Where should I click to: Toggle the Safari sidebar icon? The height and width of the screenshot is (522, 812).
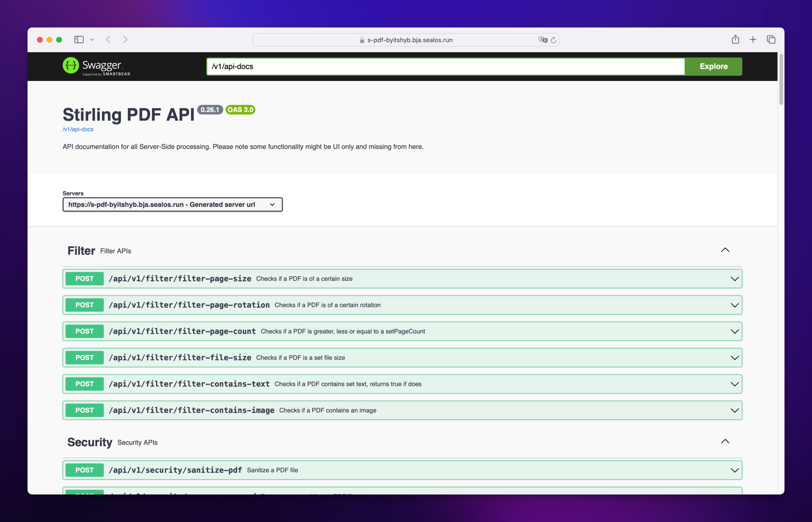click(79, 40)
